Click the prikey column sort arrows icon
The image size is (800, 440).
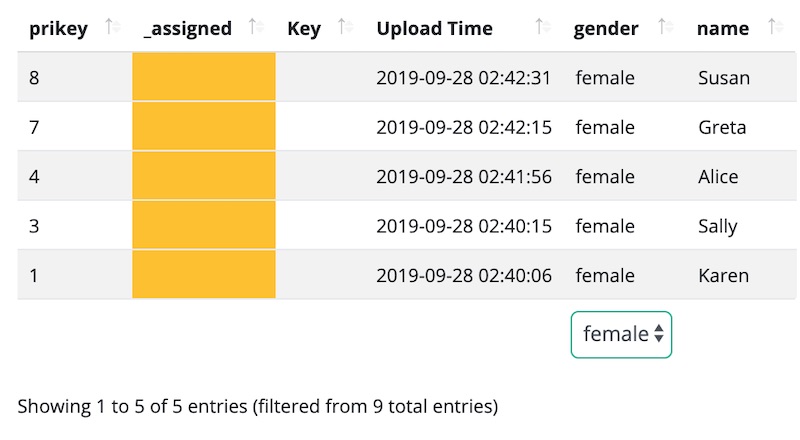[x=113, y=28]
